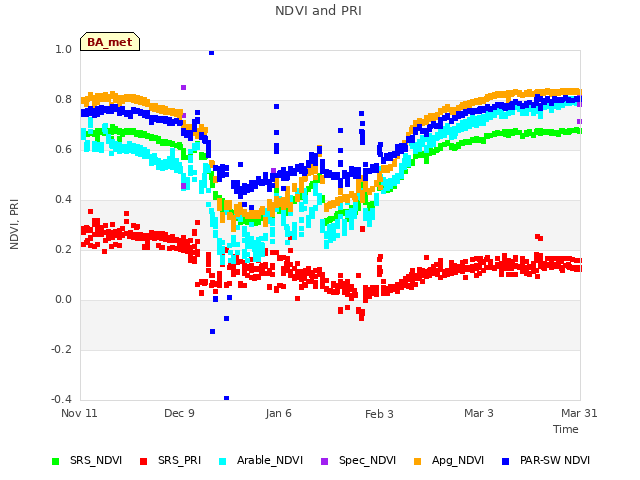Toggle the SRS_PRI series legend label

[x=180, y=460]
